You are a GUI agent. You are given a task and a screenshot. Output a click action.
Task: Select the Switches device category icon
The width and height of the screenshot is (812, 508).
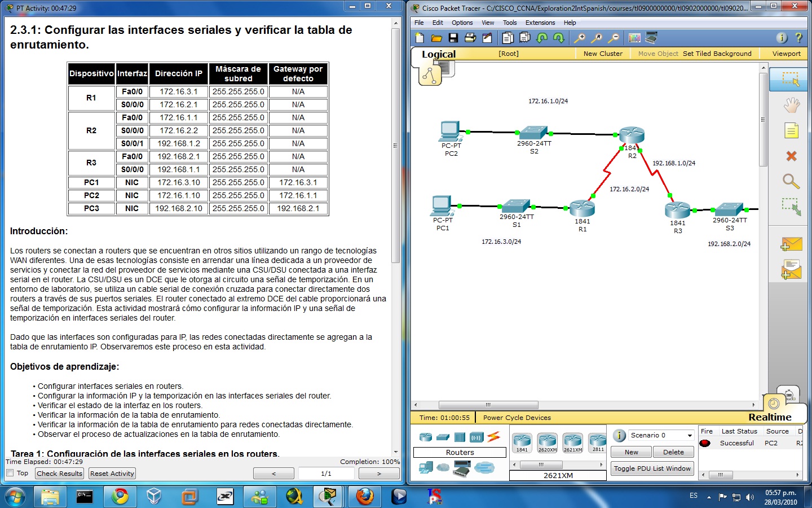pyautogui.click(x=443, y=437)
